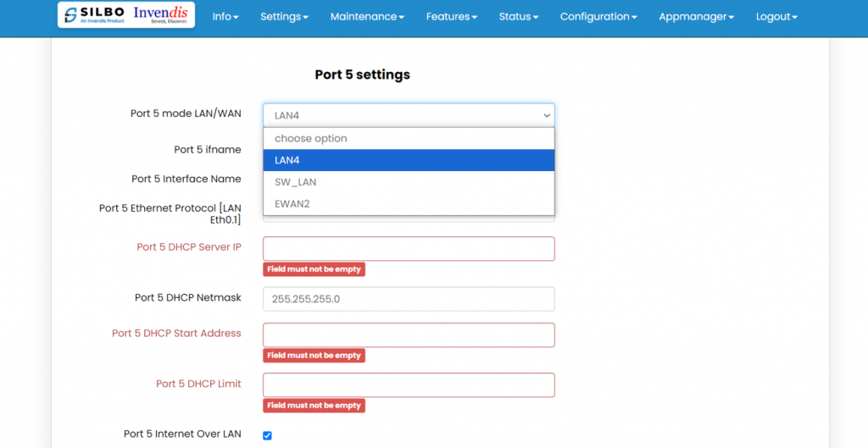Click the Port 5 DHCP Start Address field

[408, 335]
